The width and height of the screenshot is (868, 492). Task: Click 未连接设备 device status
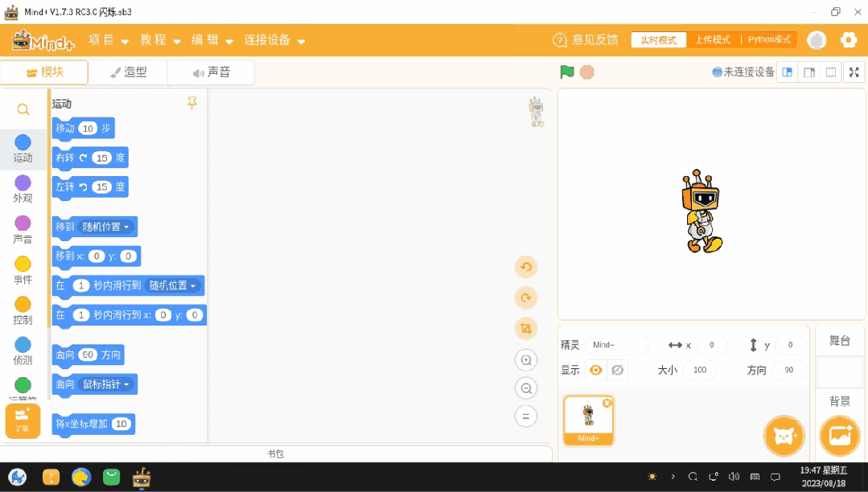(x=743, y=72)
